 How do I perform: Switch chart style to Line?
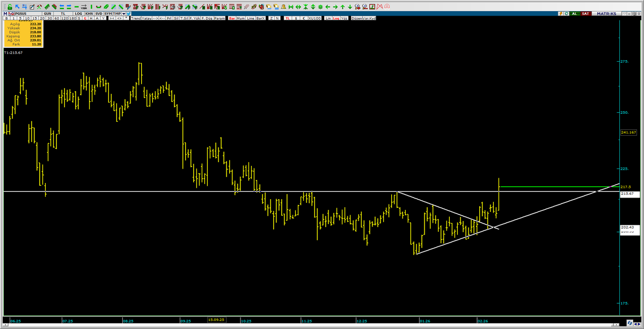coord(251,18)
